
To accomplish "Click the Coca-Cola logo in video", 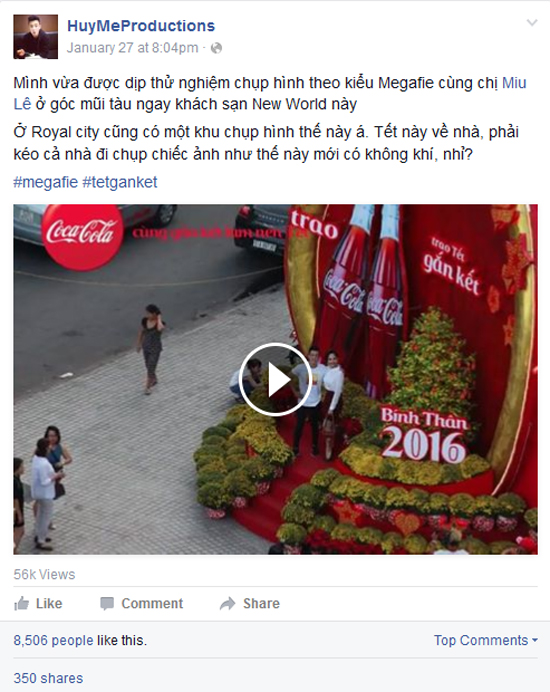I will pyautogui.click(x=82, y=236).
